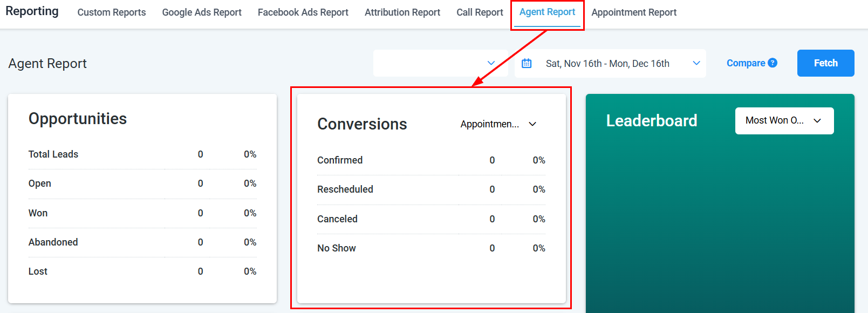Image resolution: width=868 pixels, height=313 pixels.
Task: Click the Compare link
Action: tap(746, 63)
